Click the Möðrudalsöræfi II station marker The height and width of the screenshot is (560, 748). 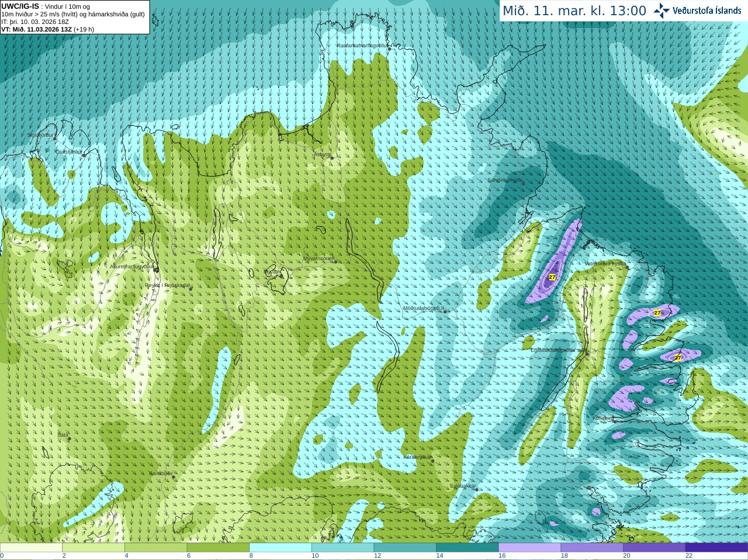point(445,312)
